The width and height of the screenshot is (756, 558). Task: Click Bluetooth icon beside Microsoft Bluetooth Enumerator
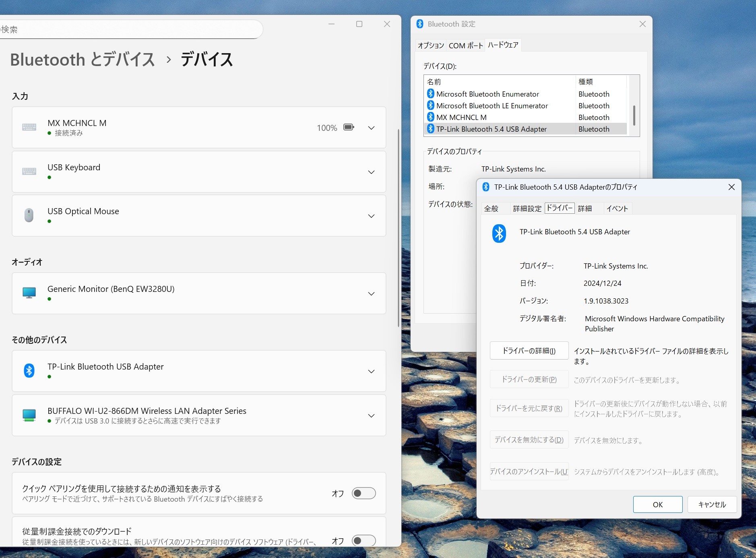[431, 94]
